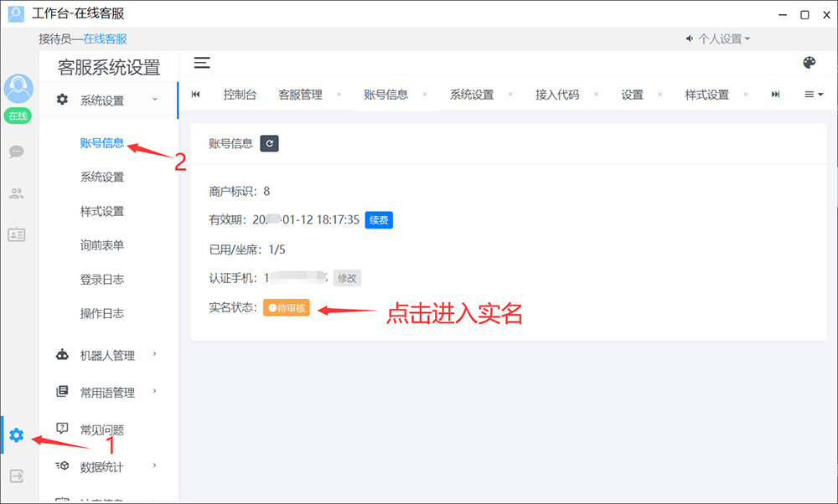Click the 修改 button beside phone number
This screenshot has width=838, height=504.
347,278
